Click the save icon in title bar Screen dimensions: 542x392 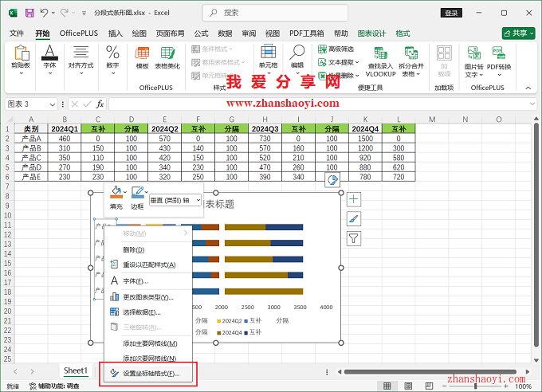tap(29, 14)
